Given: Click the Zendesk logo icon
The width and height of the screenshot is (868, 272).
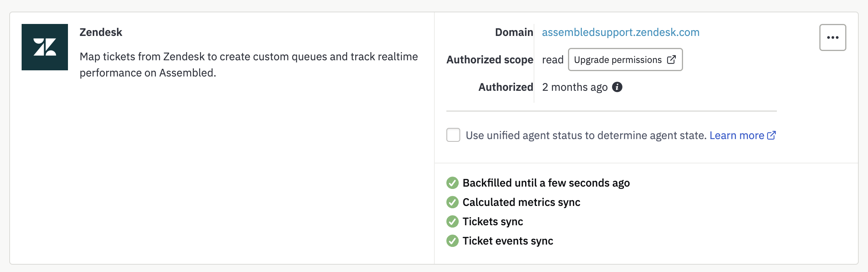Looking at the screenshot, I should coord(45,47).
